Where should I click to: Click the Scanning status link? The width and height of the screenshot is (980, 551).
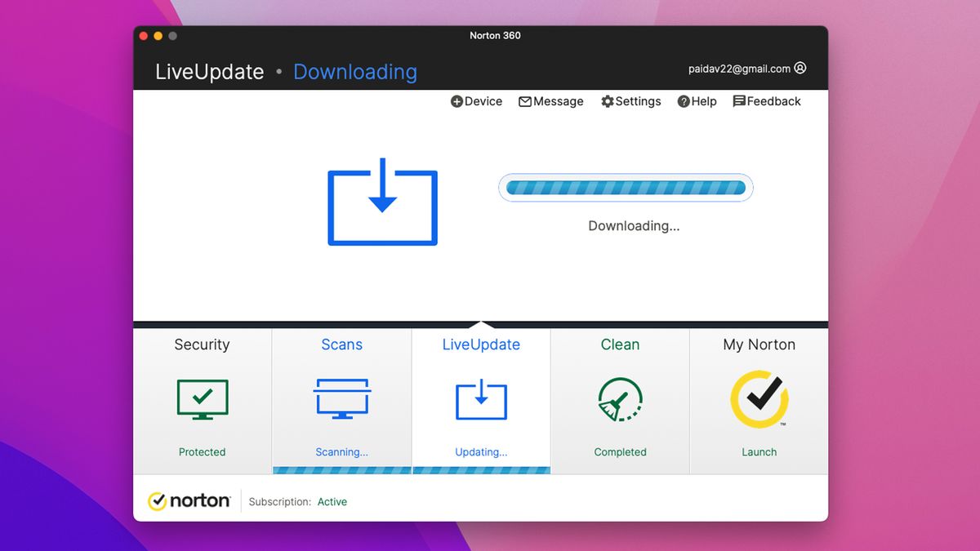pos(341,451)
